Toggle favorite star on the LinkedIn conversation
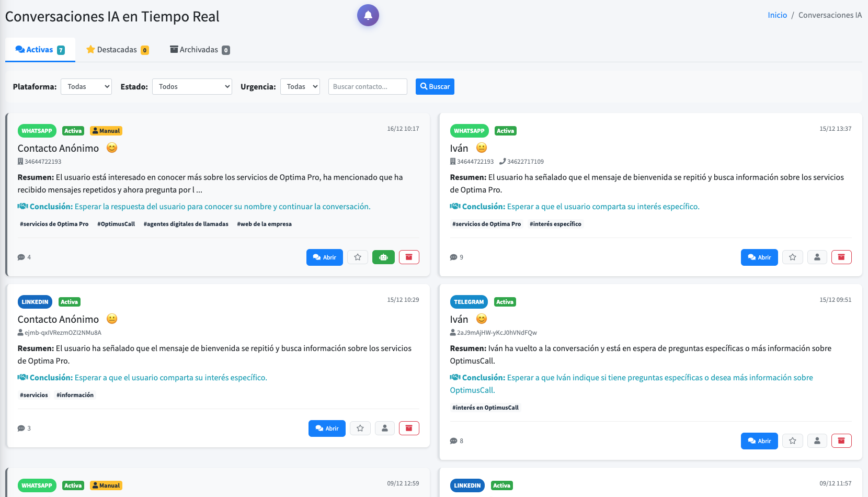 [x=360, y=428]
